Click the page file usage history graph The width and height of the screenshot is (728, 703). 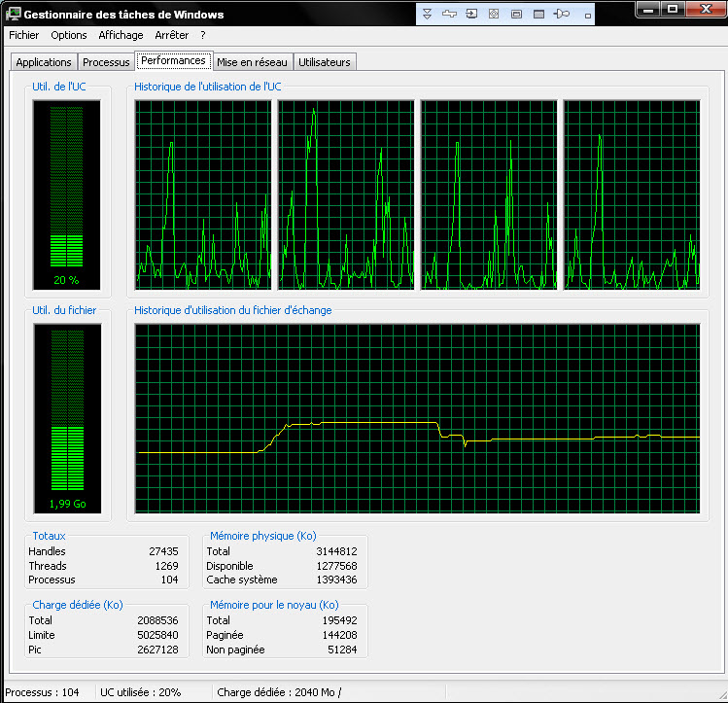click(417, 419)
